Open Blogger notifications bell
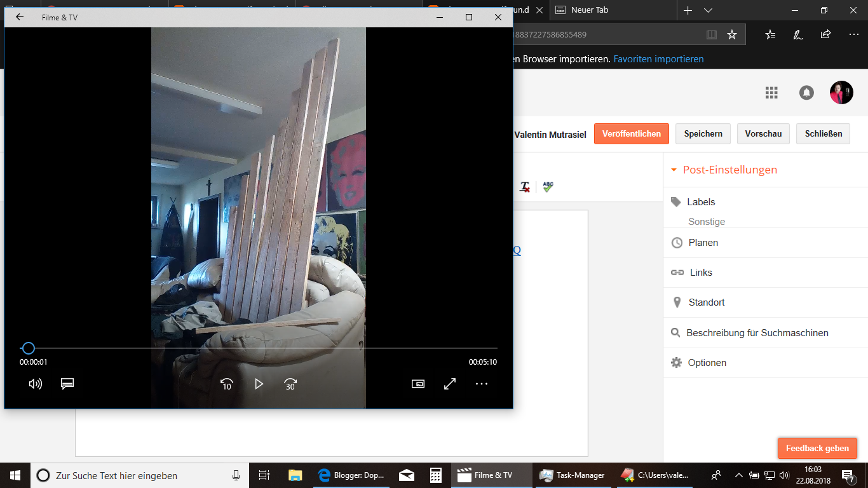Screen dimensions: 868x488 806,93
